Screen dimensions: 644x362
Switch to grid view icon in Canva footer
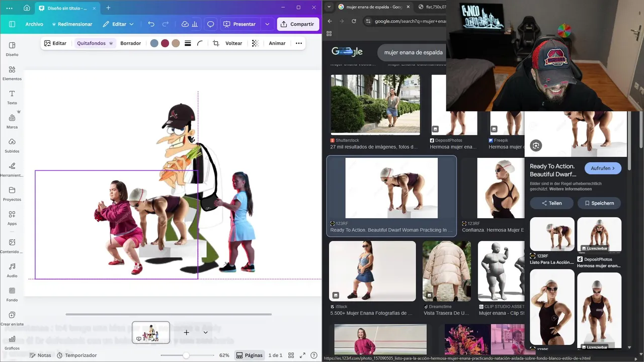(291, 355)
